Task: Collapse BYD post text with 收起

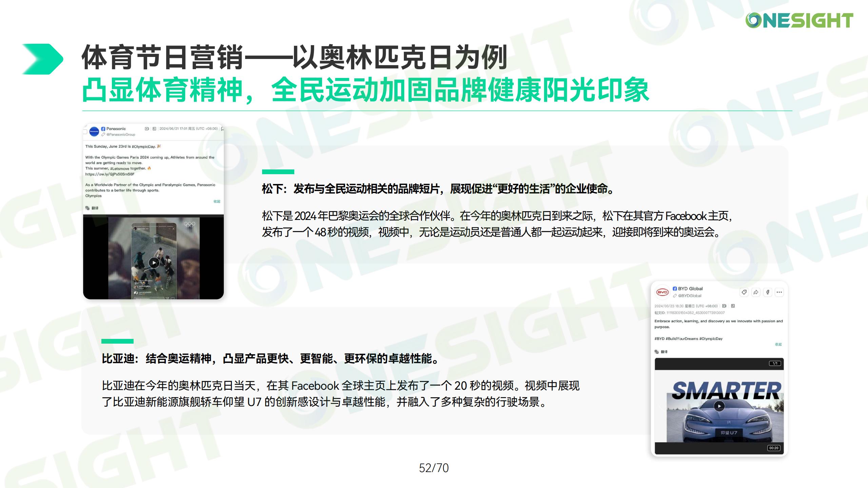Action: (x=778, y=344)
